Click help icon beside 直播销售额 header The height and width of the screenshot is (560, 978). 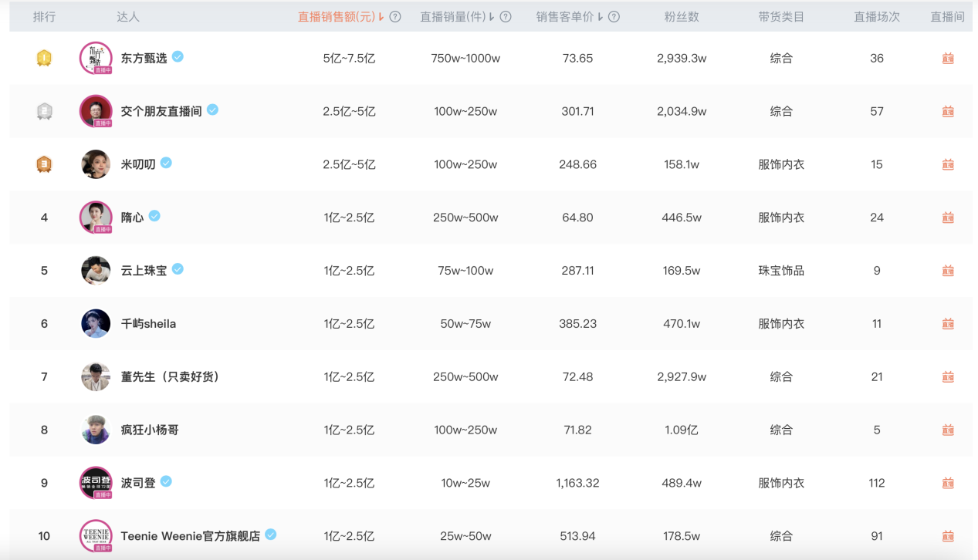tap(395, 17)
